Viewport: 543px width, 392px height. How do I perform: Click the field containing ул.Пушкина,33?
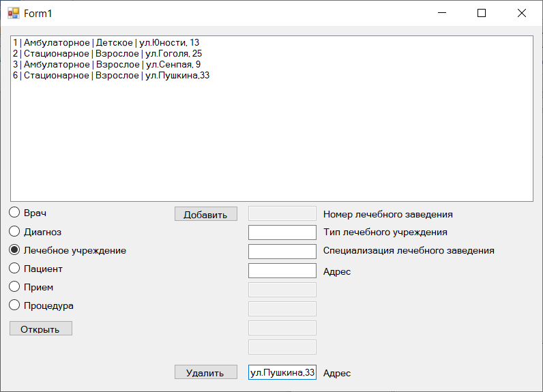click(282, 372)
